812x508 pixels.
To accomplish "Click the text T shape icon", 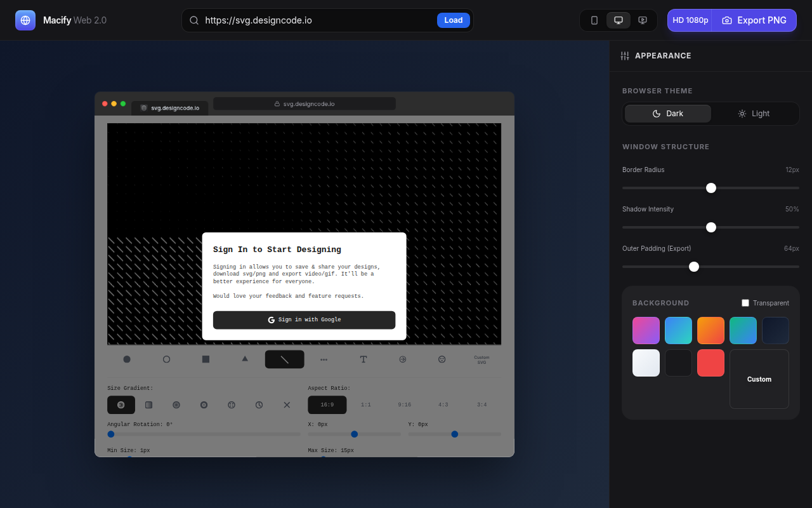I will [363, 359].
